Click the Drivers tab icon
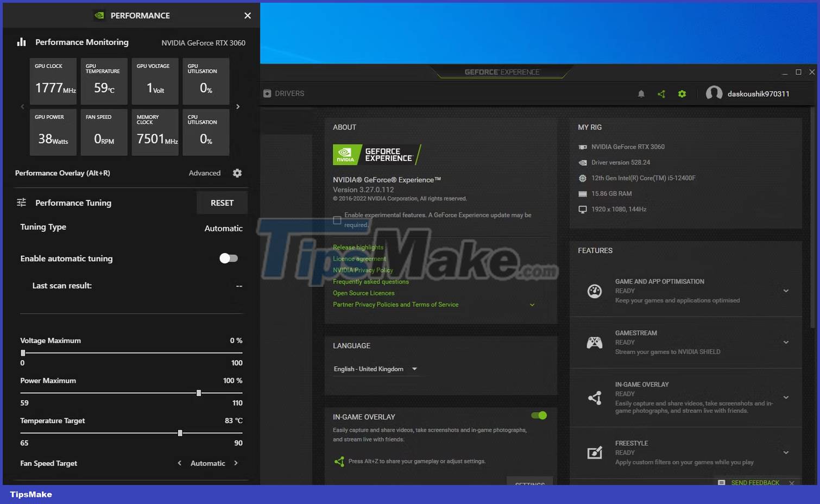This screenshot has width=820, height=504. 267,93
